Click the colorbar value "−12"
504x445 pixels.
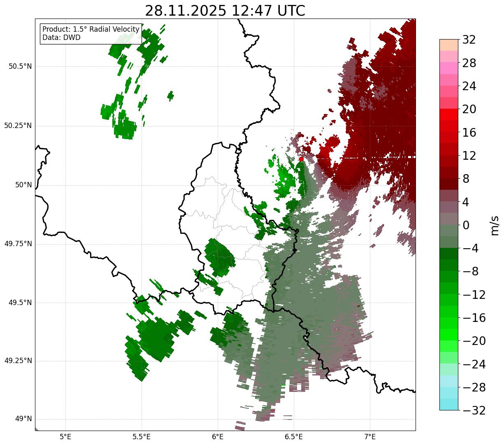pyautogui.click(x=474, y=295)
